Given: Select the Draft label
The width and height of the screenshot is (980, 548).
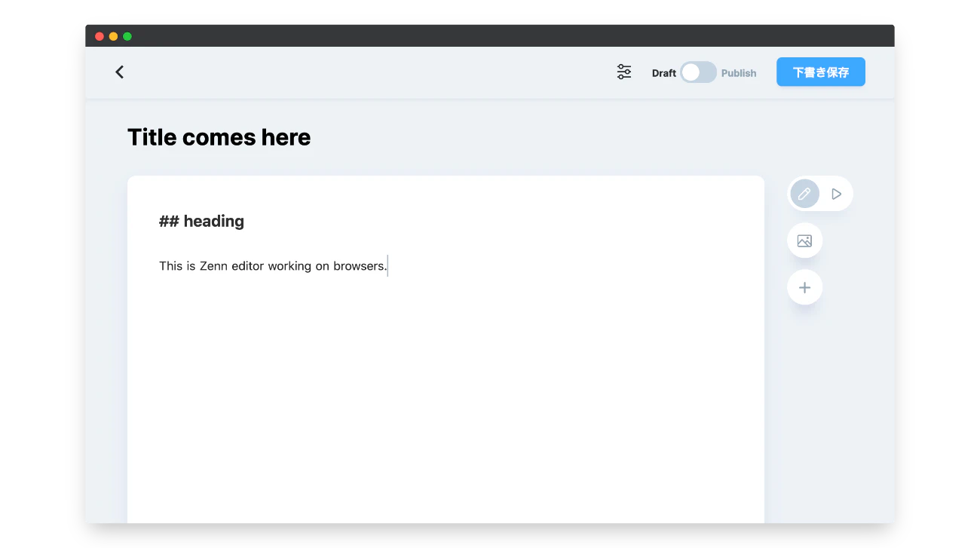Looking at the screenshot, I should (x=664, y=73).
